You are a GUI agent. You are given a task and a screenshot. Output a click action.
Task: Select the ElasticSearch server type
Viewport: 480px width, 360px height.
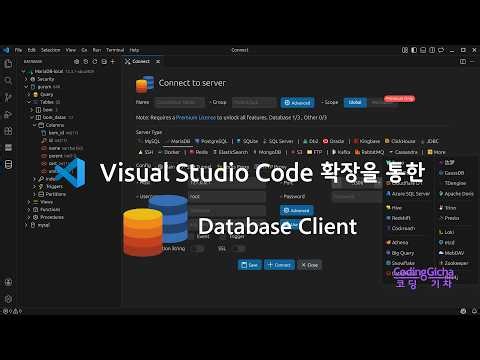(x=231, y=152)
